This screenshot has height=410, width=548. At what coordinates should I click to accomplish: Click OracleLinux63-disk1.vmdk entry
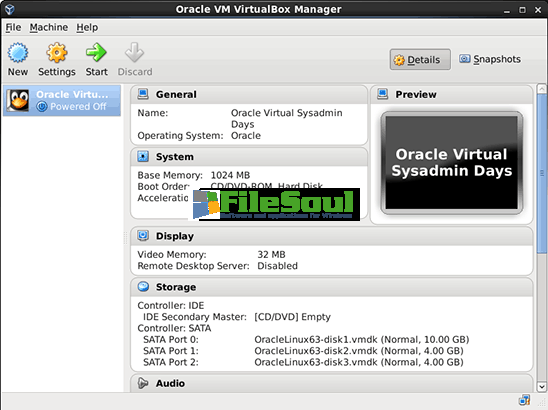point(361,340)
